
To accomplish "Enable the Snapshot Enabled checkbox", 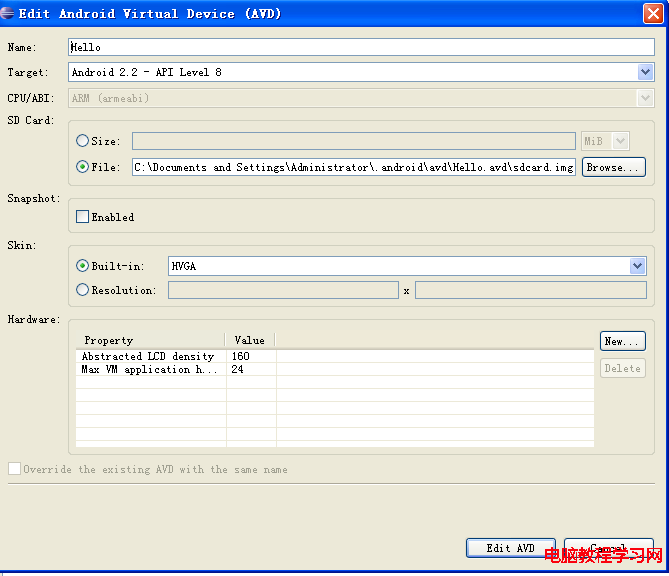I will 82,217.
